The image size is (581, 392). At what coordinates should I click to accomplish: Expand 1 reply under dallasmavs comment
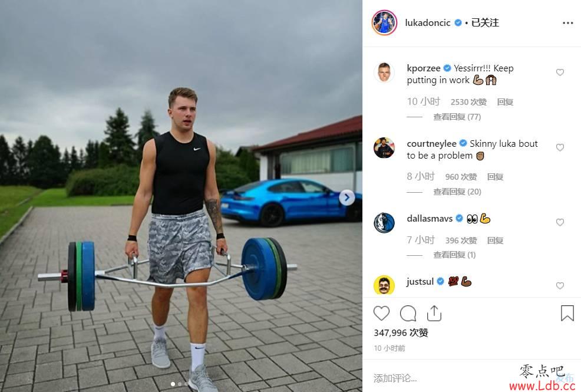tap(454, 255)
